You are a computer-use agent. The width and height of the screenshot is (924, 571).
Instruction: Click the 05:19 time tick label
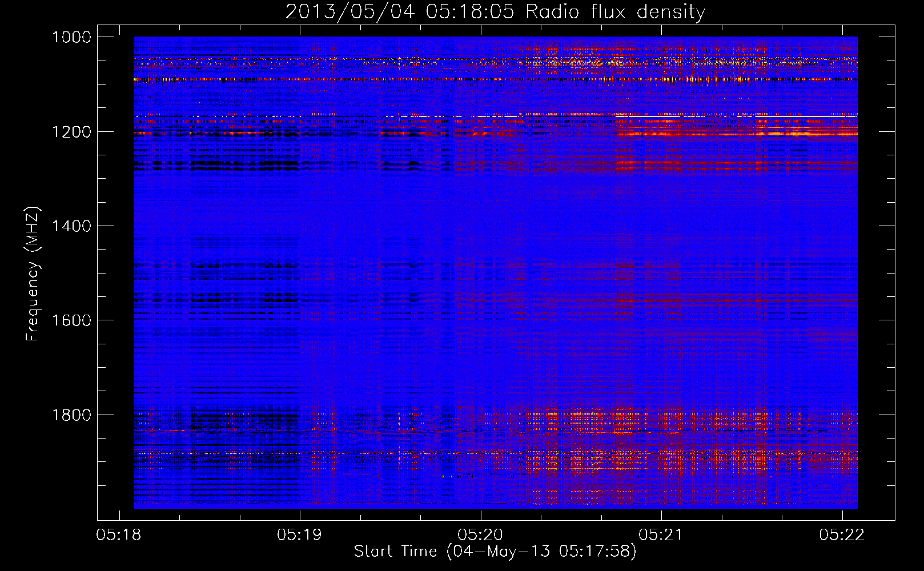pyautogui.click(x=299, y=534)
